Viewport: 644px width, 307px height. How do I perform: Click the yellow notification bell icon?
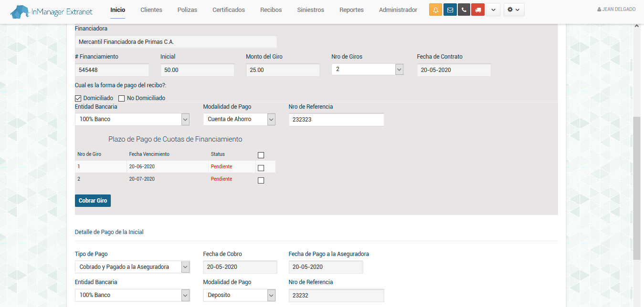(435, 10)
